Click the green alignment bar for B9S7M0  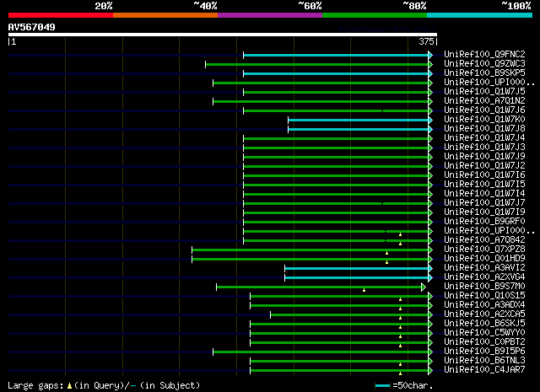click(x=319, y=287)
